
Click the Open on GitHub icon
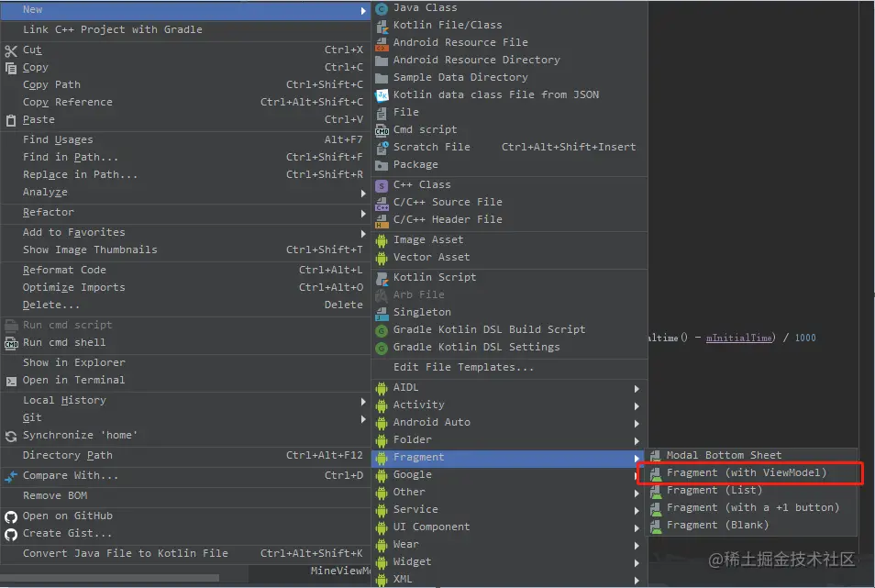tap(11, 517)
